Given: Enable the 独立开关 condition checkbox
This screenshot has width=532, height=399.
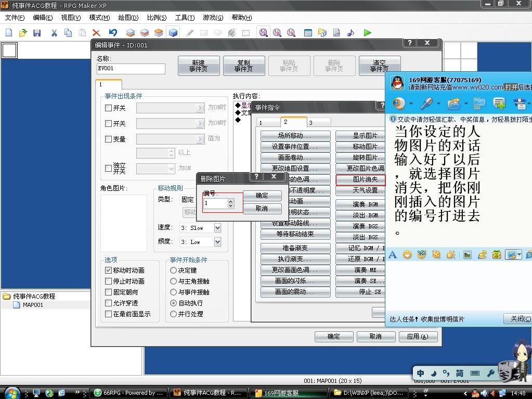Looking at the screenshot, I should 109,168.
